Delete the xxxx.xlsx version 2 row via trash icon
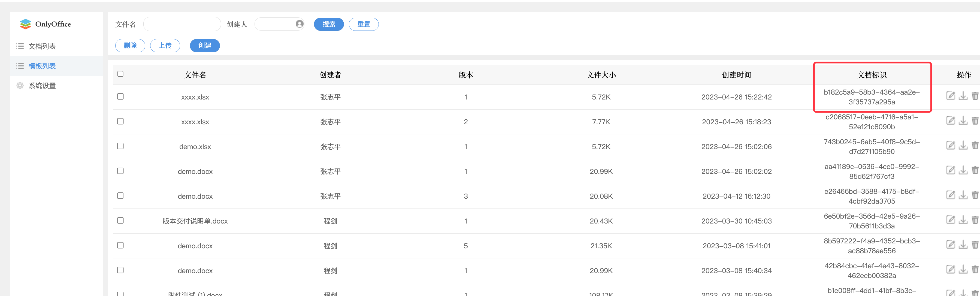The image size is (980, 296). (x=975, y=120)
